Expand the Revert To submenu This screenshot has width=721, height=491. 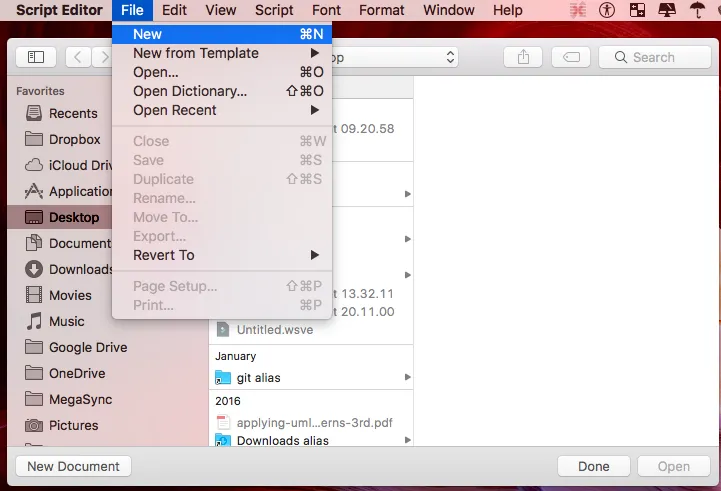point(315,255)
